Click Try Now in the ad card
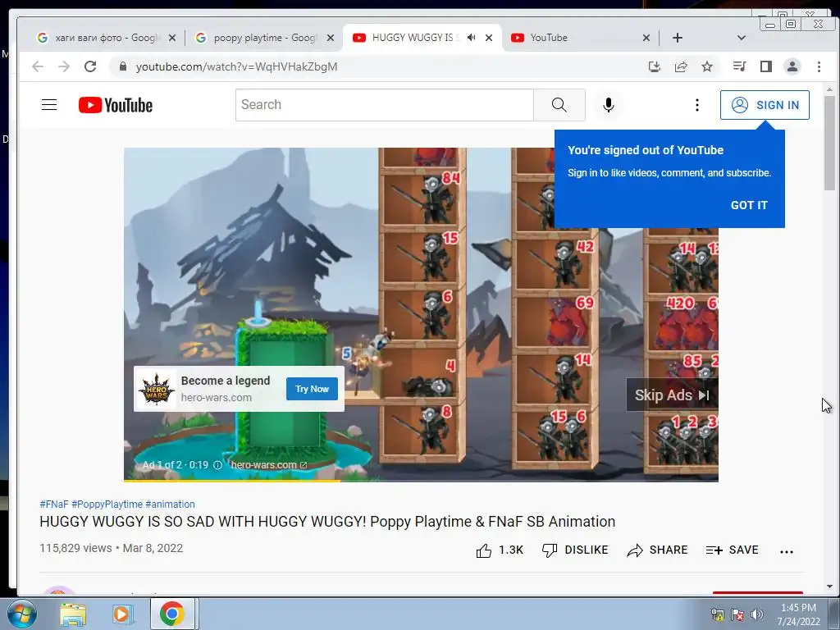This screenshot has width=840, height=630. pyautogui.click(x=312, y=389)
